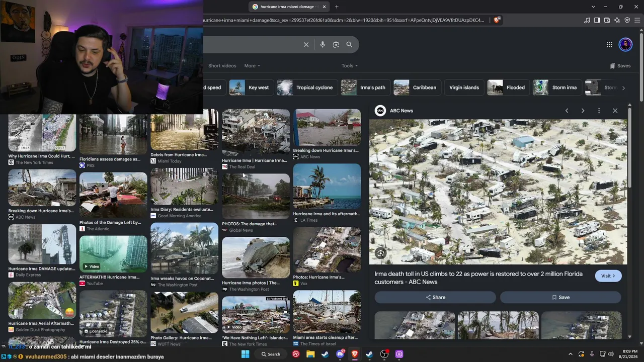The image size is (644, 362).
Task: Click the Visit button for ABC News
Action: (x=608, y=276)
